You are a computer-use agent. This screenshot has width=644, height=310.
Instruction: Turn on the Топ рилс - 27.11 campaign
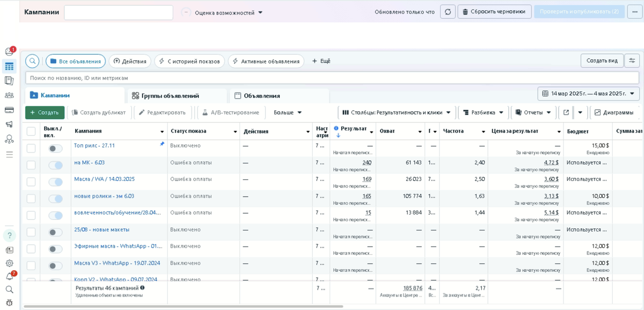(x=55, y=148)
